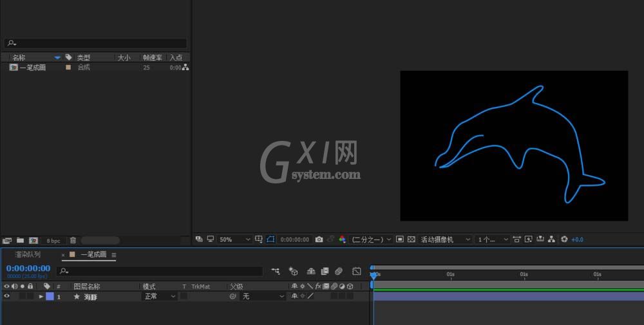Screen dimensions: 644x325
Task: Click the label tag column header in Project panel
Action: [69, 57]
